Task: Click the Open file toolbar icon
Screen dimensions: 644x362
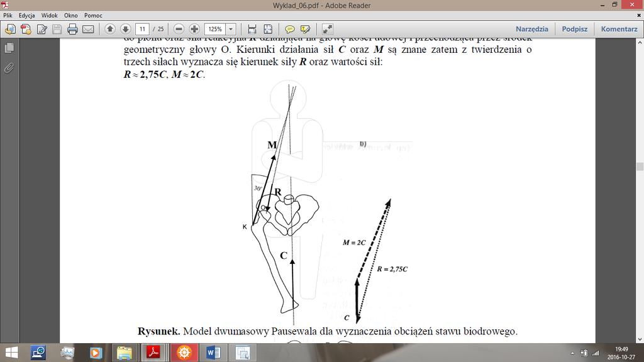Action: tap(10, 29)
